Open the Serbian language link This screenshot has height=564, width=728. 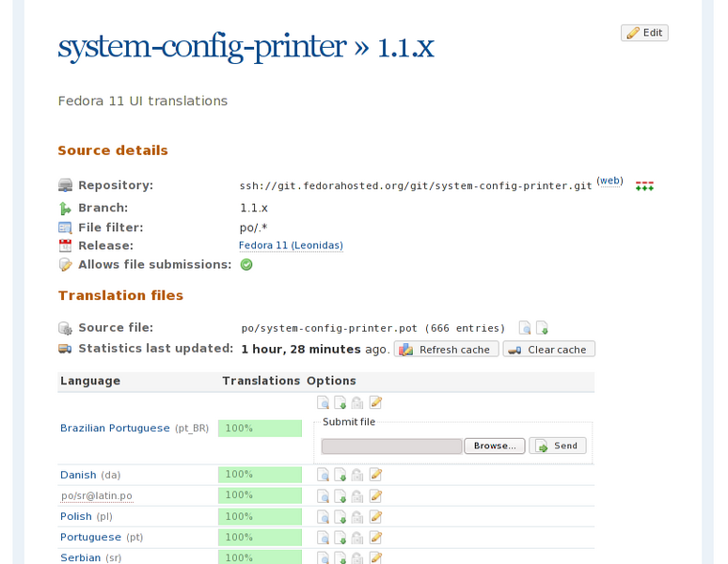[x=80, y=557]
